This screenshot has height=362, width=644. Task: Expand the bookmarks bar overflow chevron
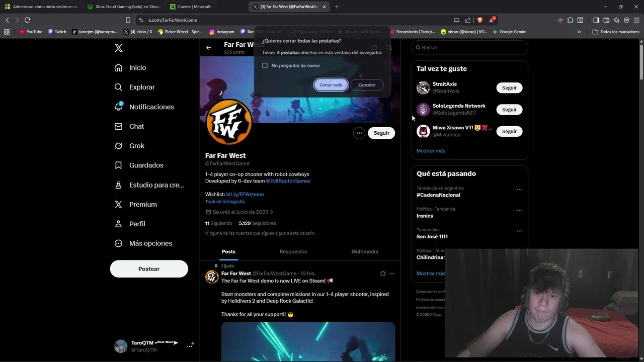(579, 32)
